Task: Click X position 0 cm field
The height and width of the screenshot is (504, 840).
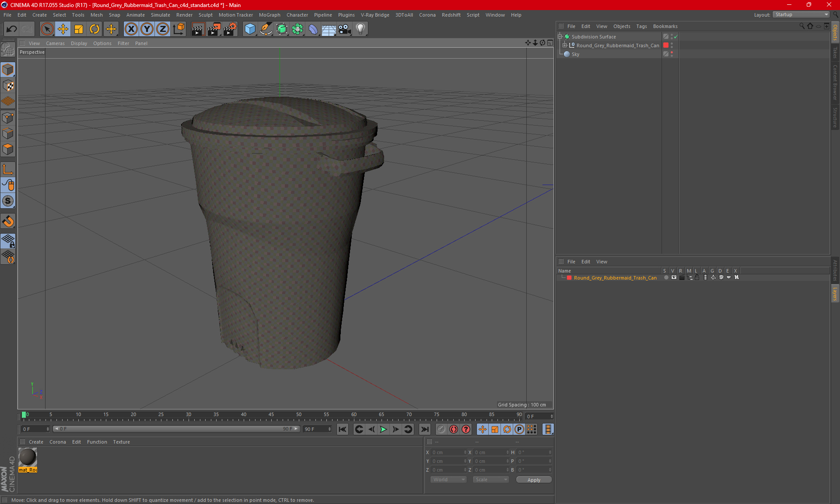Action: click(x=449, y=452)
